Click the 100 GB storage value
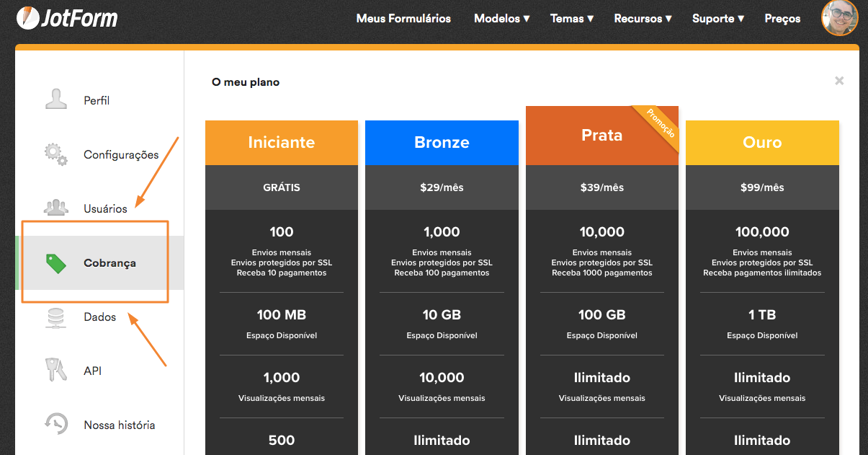The image size is (868, 455). 602,315
